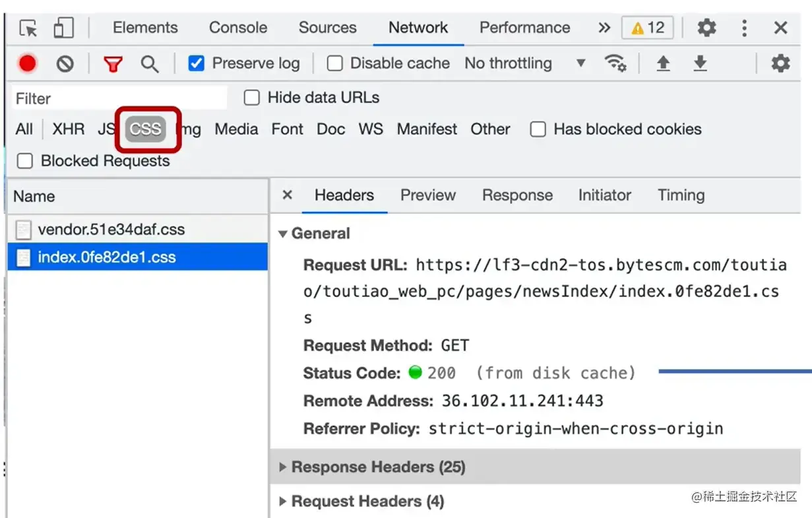Image resolution: width=812 pixels, height=518 pixels.
Task: Toggle the red filter funnel icon
Action: 113,64
